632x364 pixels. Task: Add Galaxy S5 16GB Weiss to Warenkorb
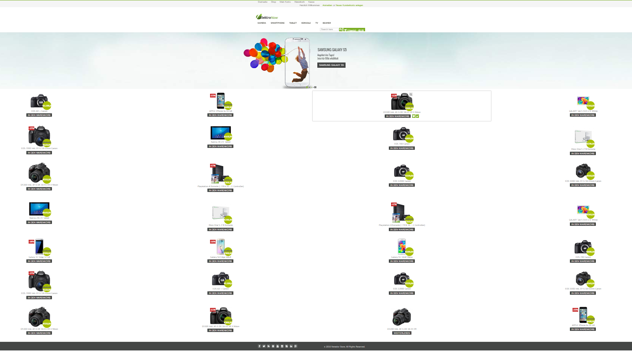402,261
